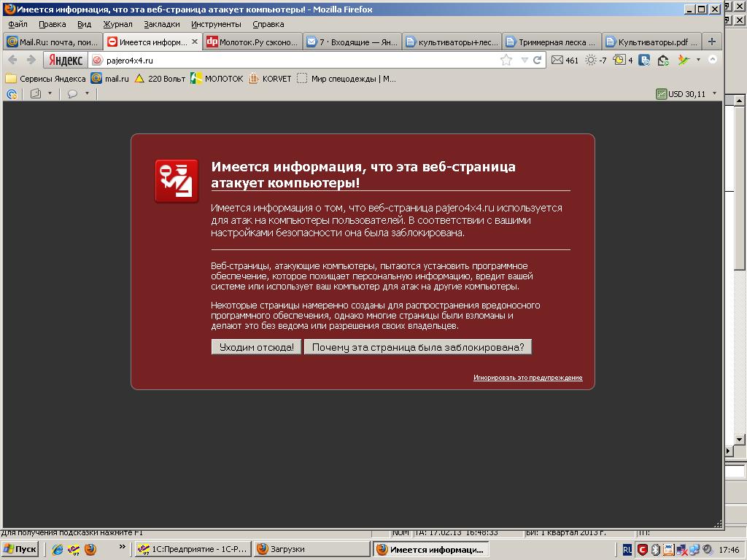Switch to Культиваторы.pdf tab
747x560 pixels.
click(651, 42)
